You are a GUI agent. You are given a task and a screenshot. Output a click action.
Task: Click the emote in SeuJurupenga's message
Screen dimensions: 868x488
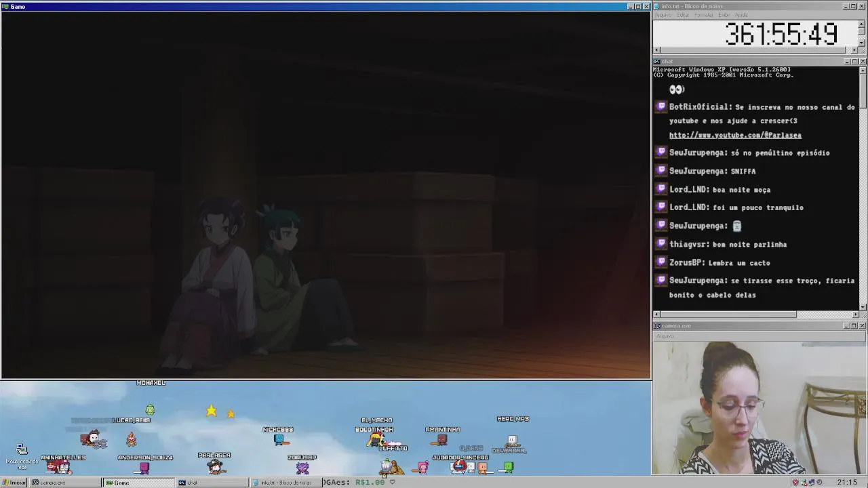pyautogui.click(x=736, y=226)
